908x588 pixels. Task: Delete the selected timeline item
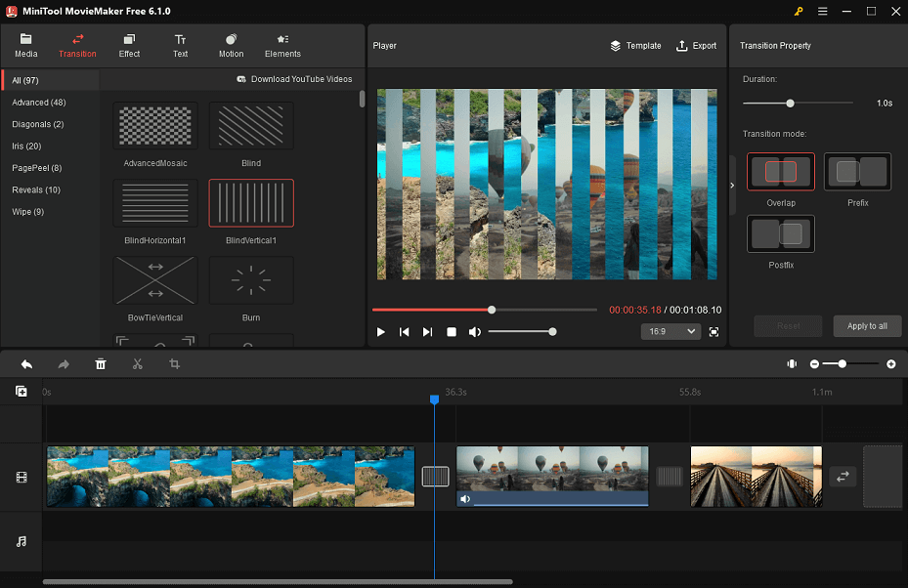coord(101,364)
